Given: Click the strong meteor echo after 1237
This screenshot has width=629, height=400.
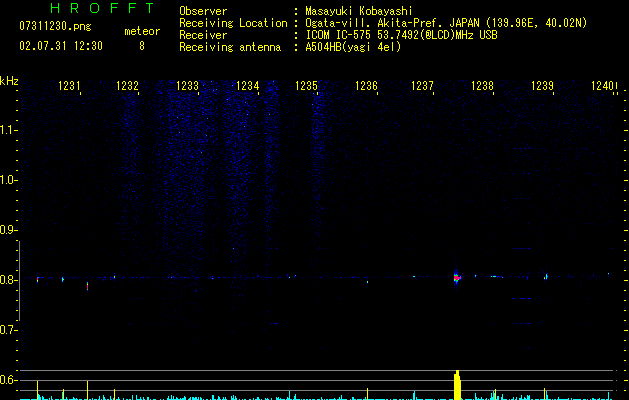Looking at the screenshot, I should pyautogui.click(x=457, y=277).
